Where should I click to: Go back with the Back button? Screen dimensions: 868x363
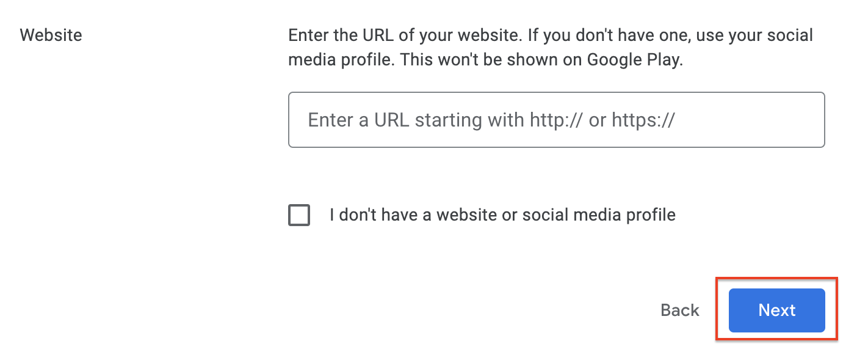[679, 310]
